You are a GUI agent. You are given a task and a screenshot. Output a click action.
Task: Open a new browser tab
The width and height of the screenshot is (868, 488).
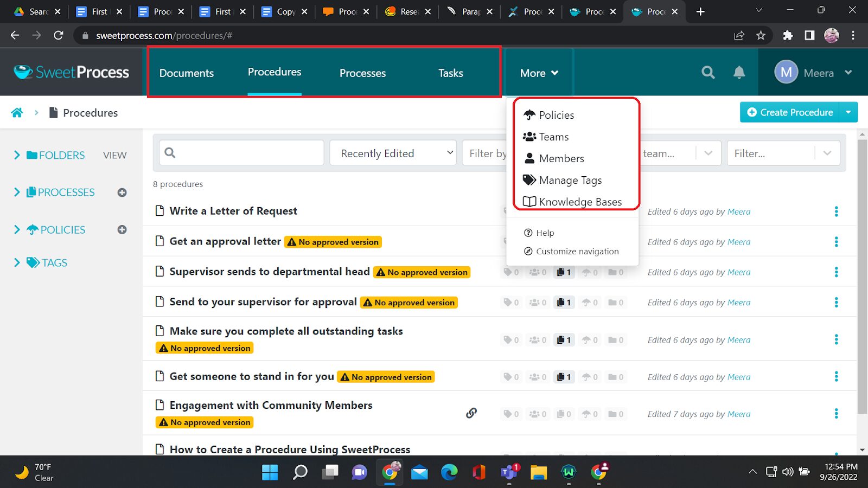(700, 11)
